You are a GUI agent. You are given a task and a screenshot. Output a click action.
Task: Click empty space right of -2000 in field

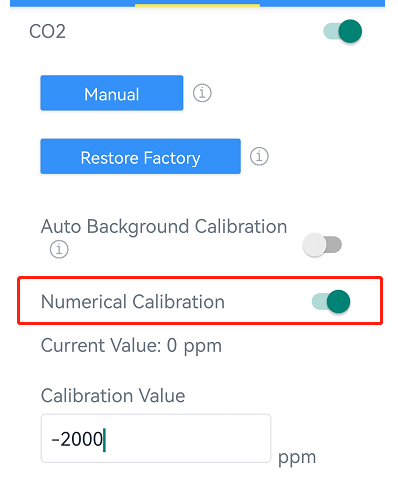coord(188,438)
